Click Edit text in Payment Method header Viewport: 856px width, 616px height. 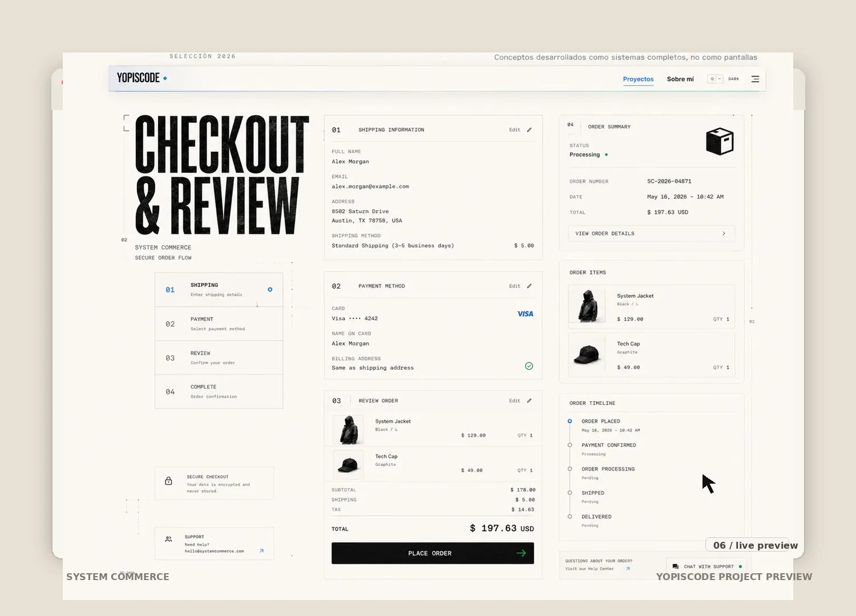point(515,286)
